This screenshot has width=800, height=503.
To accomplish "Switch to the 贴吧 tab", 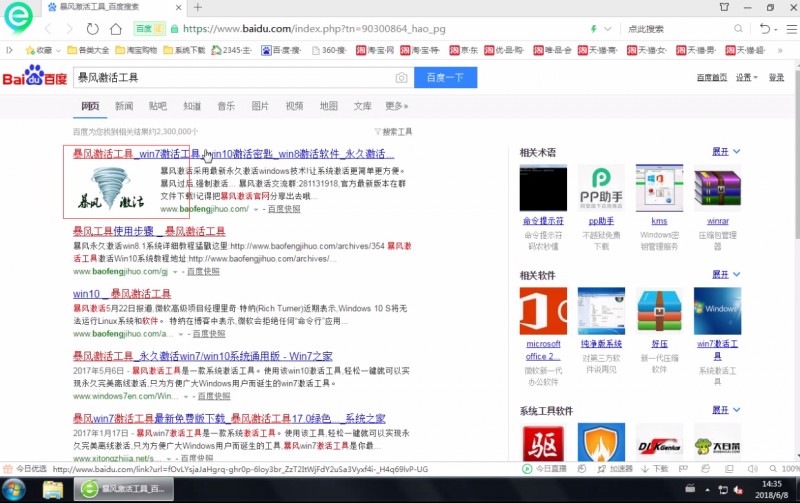I will point(158,106).
